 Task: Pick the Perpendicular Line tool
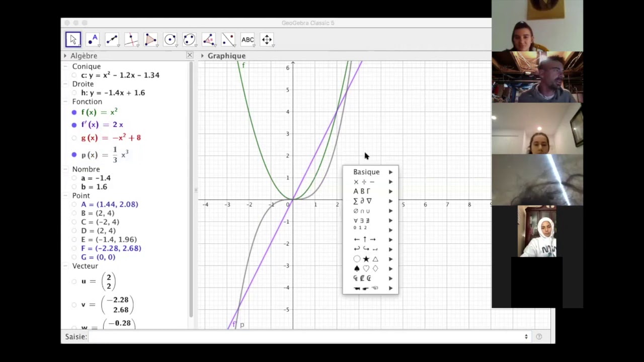(131, 40)
